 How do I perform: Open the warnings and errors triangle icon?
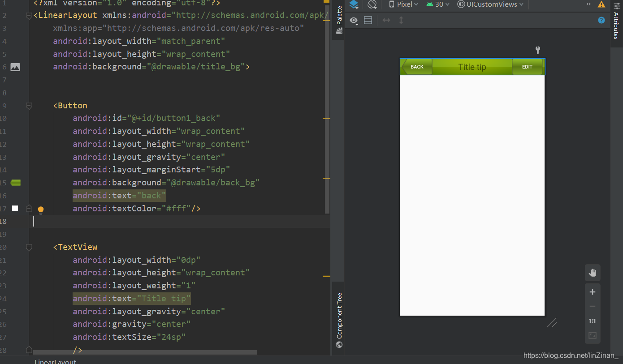pyautogui.click(x=601, y=4)
